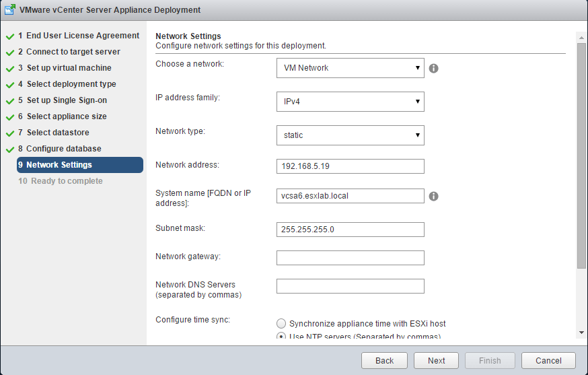
Task: Click the info icon next to Choose a network
Action: tap(433, 68)
